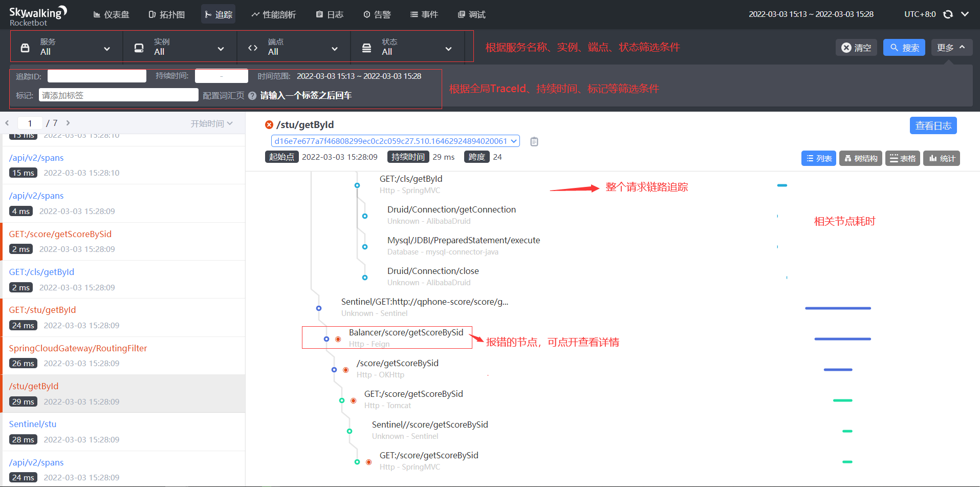Click the auto-refresh reload icon
Screen dimensions: 980x487
click(x=948, y=14)
